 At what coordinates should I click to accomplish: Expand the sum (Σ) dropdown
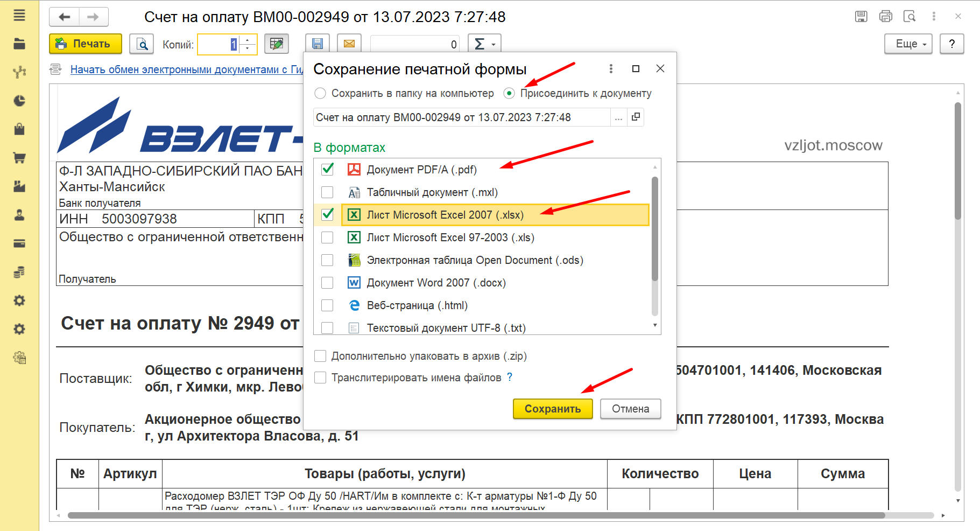[x=485, y=44]
